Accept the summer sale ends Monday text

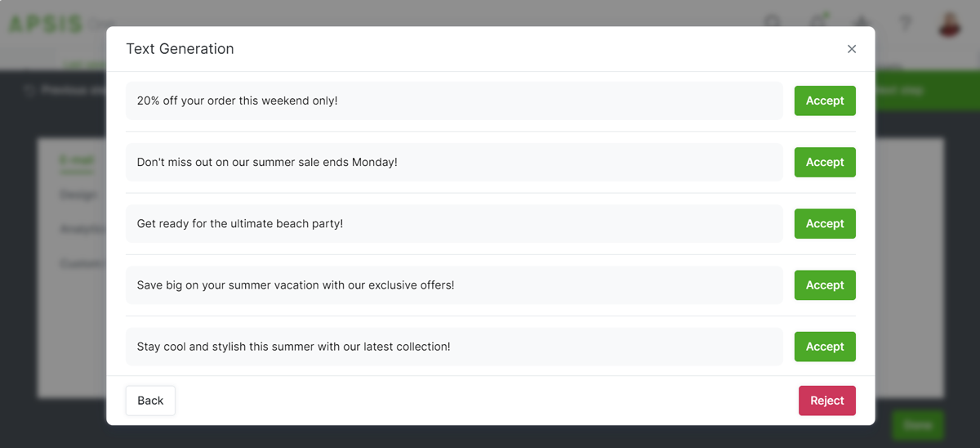pyautogui.click(x=825, y=162)
